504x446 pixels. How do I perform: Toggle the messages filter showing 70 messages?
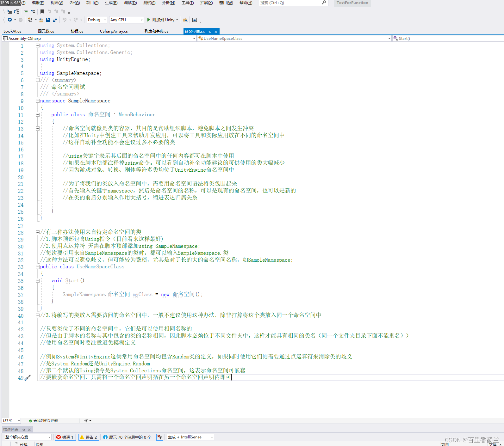click(x=127, y=437)
